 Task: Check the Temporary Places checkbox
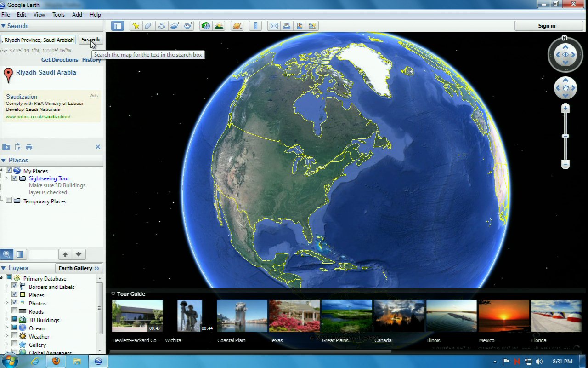point(9,201)
